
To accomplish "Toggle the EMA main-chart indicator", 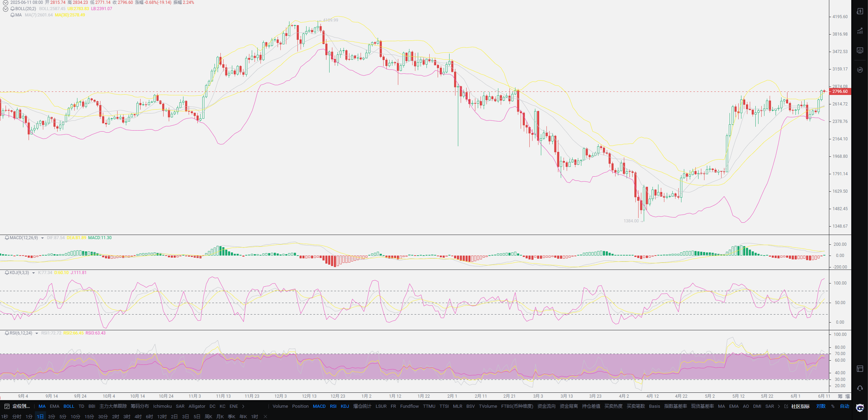I will (54, 406).
